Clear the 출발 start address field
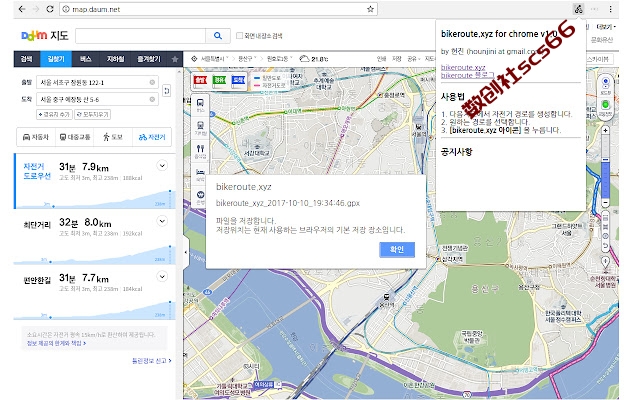The height and width of the screenshot is (400, 640). point(152,82)
